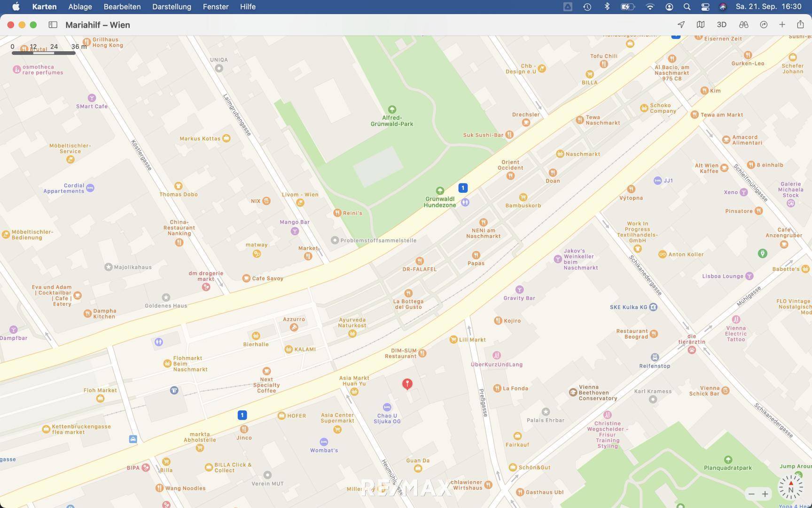Click the Reifenstop marker
This screenshot has height=508, width=812.
[655, 357]
